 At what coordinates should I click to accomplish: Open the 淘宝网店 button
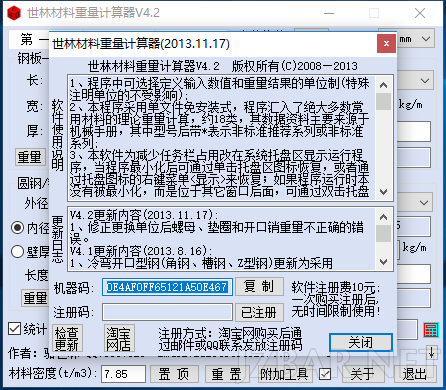[x=119, y=339]
